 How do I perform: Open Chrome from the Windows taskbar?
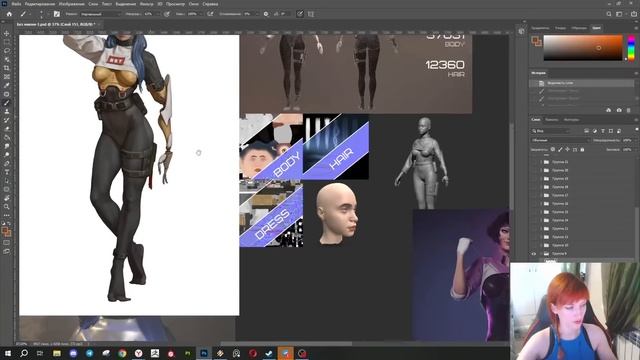122,353
